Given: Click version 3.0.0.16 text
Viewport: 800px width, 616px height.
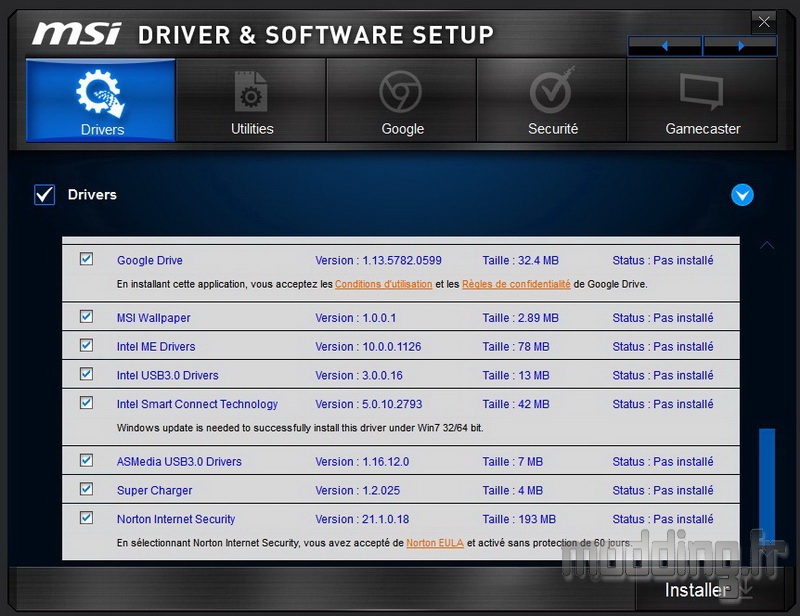Looking at the screenshot, I should click(359, 375).
